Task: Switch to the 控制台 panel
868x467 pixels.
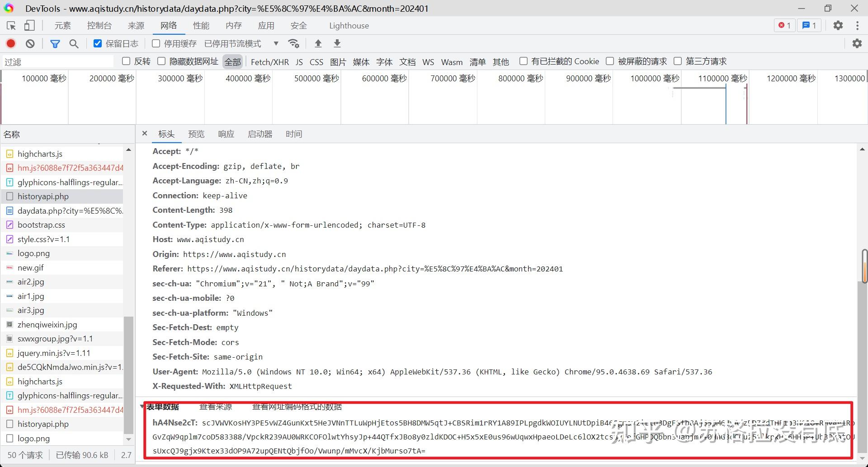Action: [x=99, y=25]
